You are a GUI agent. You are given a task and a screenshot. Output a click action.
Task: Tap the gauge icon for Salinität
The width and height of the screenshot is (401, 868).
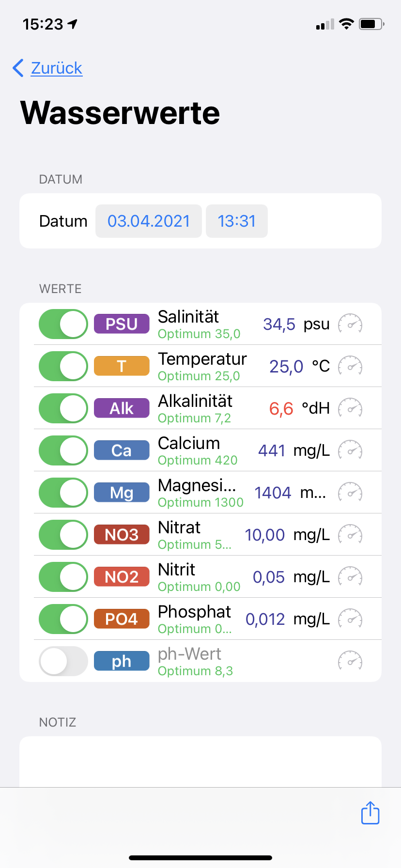pyautogui.click(x=350, y=324)
